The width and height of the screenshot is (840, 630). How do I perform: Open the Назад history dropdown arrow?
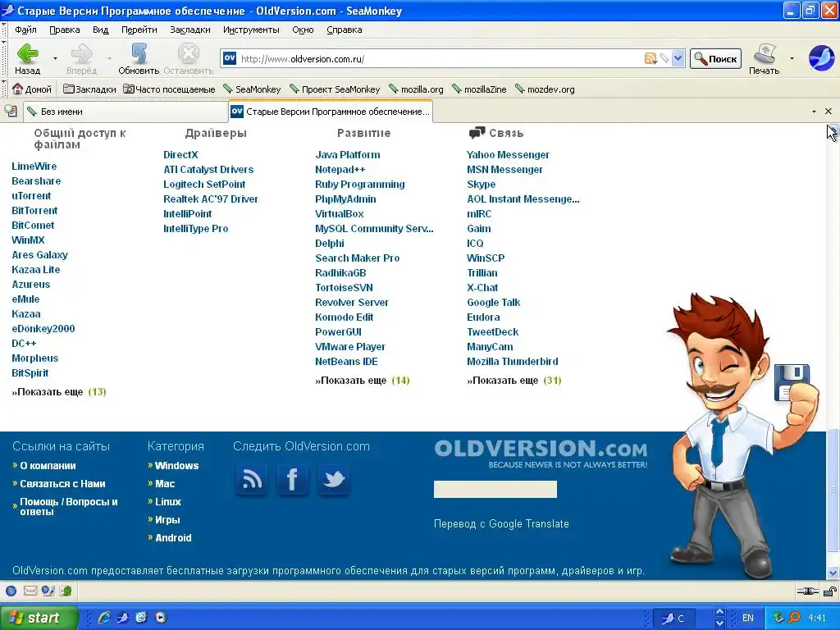(55, 58)
